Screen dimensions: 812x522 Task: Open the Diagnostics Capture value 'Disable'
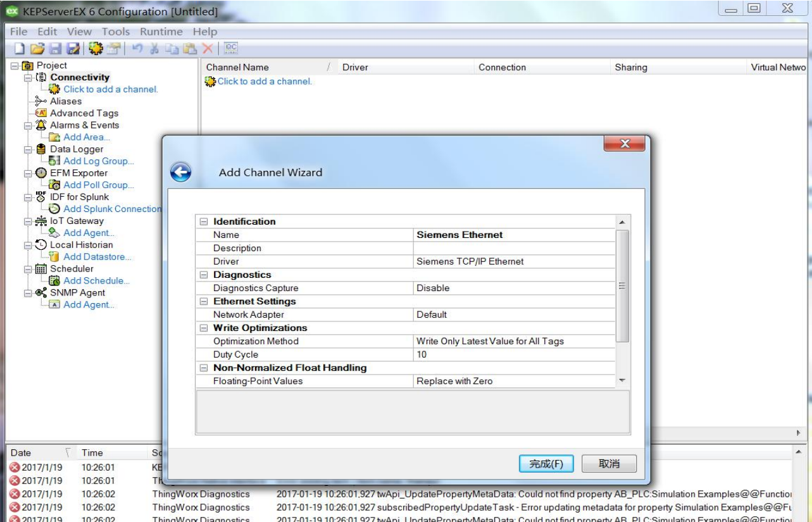pyautogui.click(x=514, y=288)
